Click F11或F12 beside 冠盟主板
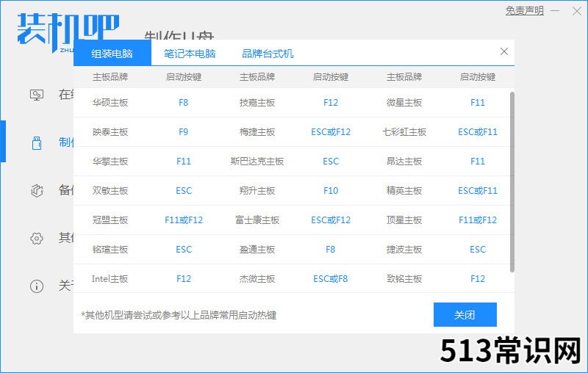 tap(184, 220)
